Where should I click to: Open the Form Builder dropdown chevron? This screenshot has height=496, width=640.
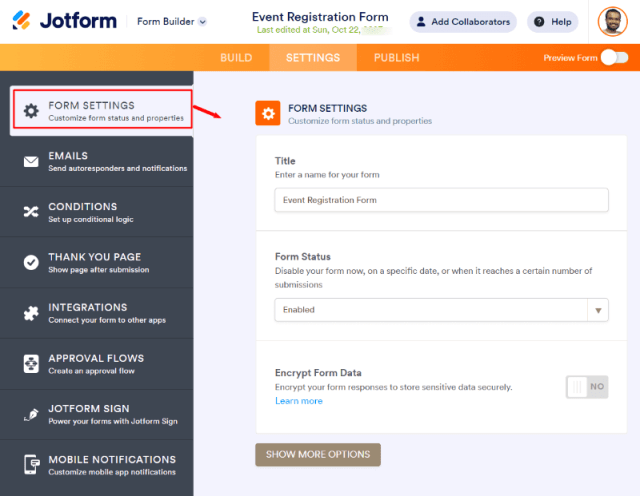pos(202,22)
